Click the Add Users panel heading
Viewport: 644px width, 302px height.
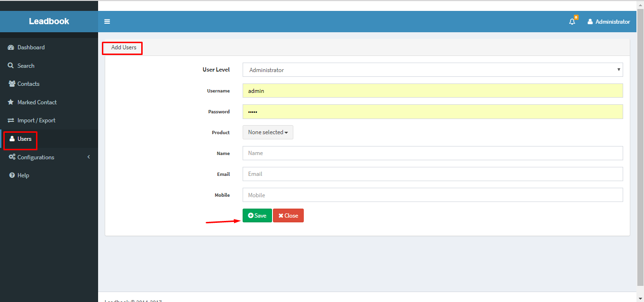(x=124, y=47)
